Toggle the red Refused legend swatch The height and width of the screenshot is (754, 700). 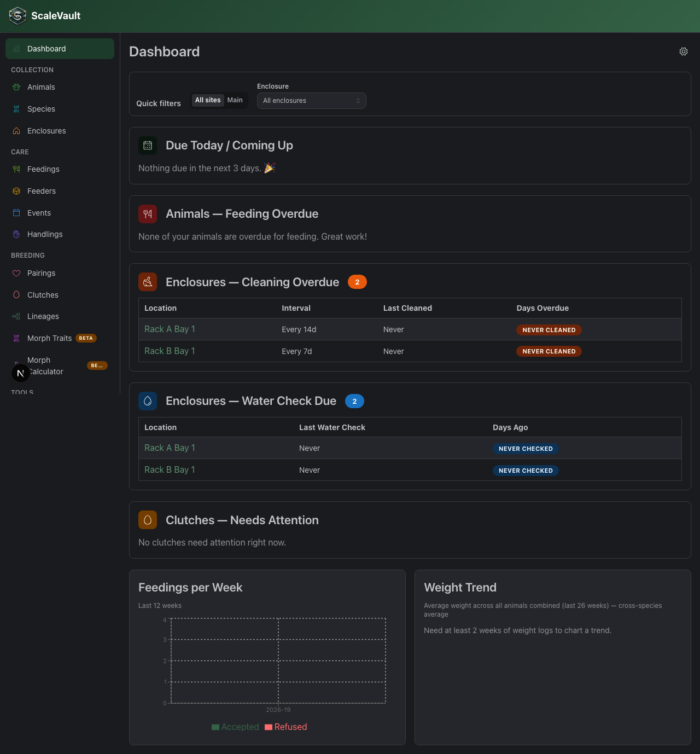click(x=269, y=727)
